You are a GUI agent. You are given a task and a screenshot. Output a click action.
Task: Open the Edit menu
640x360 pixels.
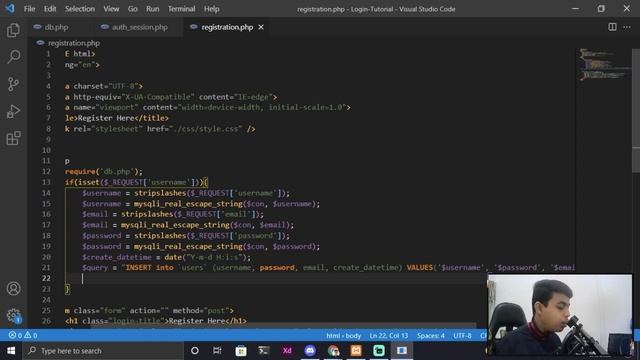point(50,9)
